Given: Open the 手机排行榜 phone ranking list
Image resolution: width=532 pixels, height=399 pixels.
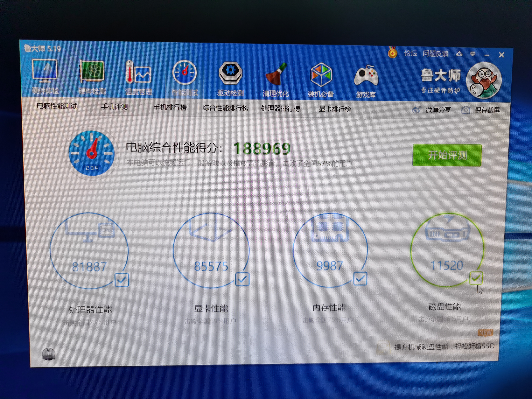Looking at the screenshot, I should click(171, 107).
